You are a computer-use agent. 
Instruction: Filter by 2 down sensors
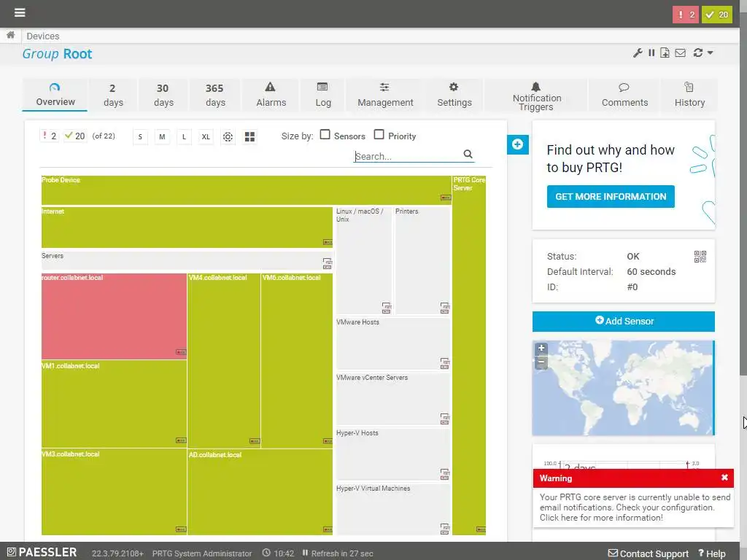49,136
